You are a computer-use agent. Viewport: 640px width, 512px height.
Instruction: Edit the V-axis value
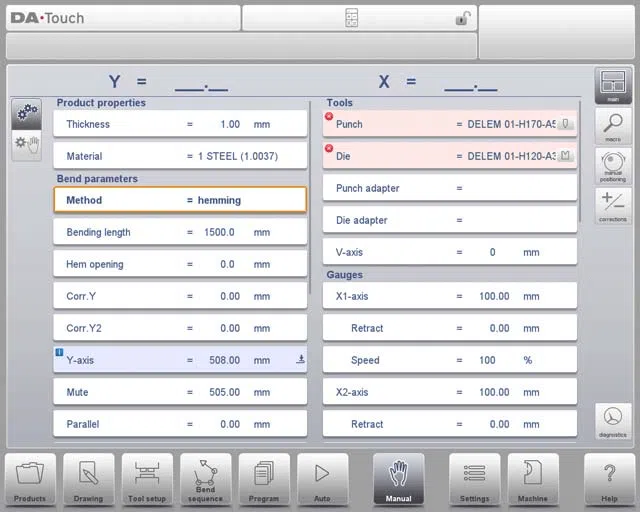(x=450, y=252)
